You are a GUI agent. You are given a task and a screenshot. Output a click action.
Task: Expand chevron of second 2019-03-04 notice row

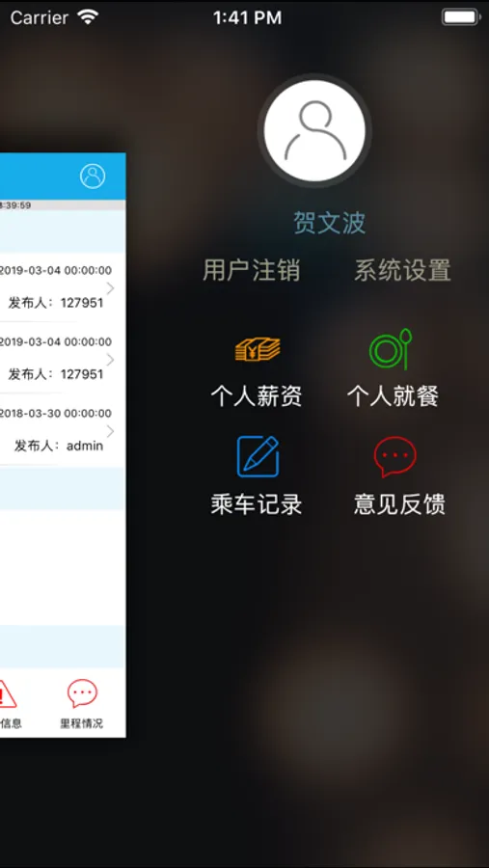click(x=110, y=360)
